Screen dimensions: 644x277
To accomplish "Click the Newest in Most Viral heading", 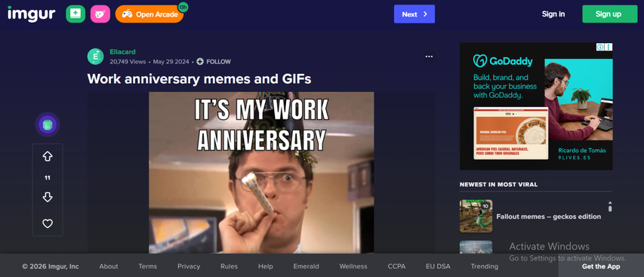I will pyautogui.click(x=498, y=185).
